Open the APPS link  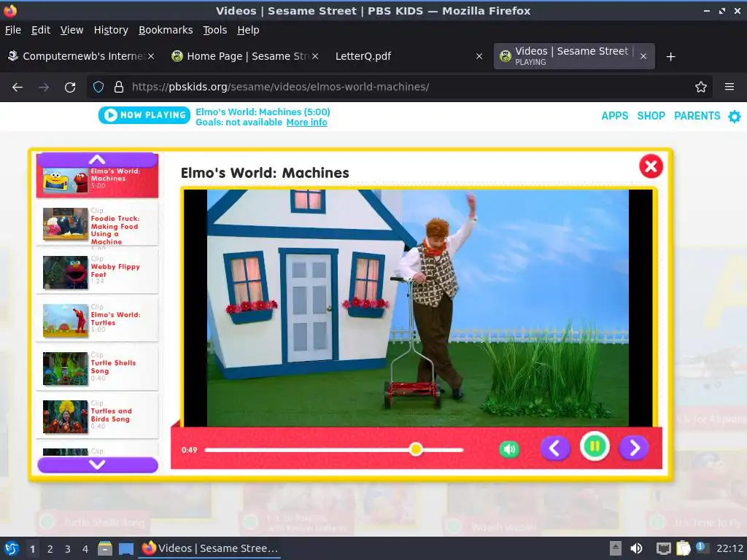pos(614,116)
